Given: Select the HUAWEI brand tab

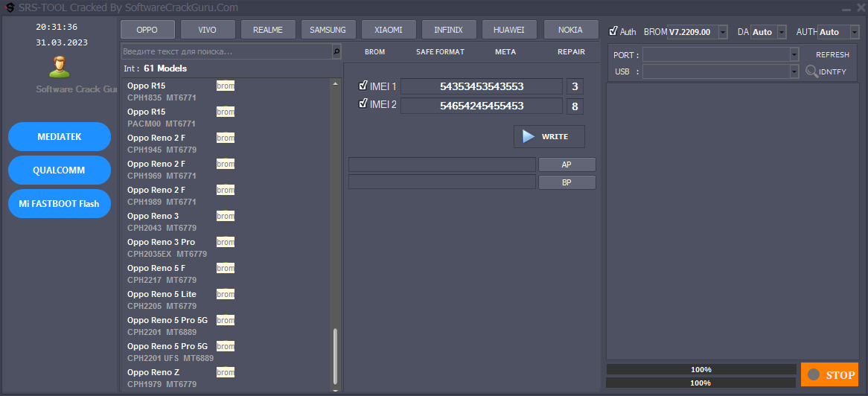Looking at the screenshot, I should coord(509,30).
